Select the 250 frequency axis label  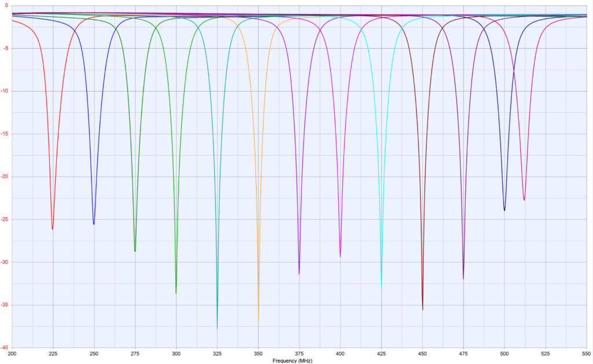coord(94,354)
